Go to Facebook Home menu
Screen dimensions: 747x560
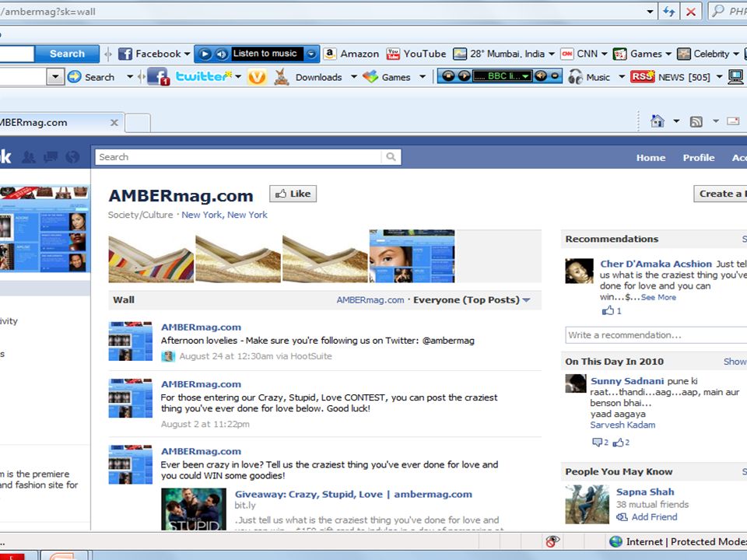point(651,158)
